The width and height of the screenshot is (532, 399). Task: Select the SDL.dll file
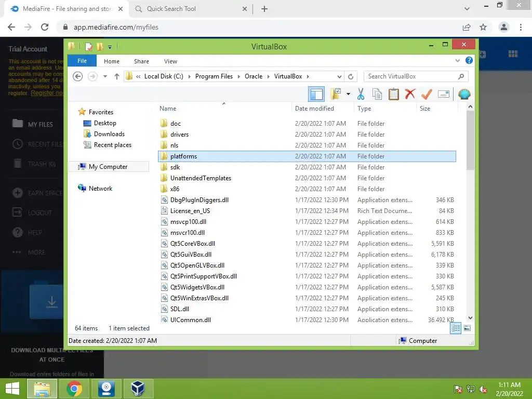307,309
